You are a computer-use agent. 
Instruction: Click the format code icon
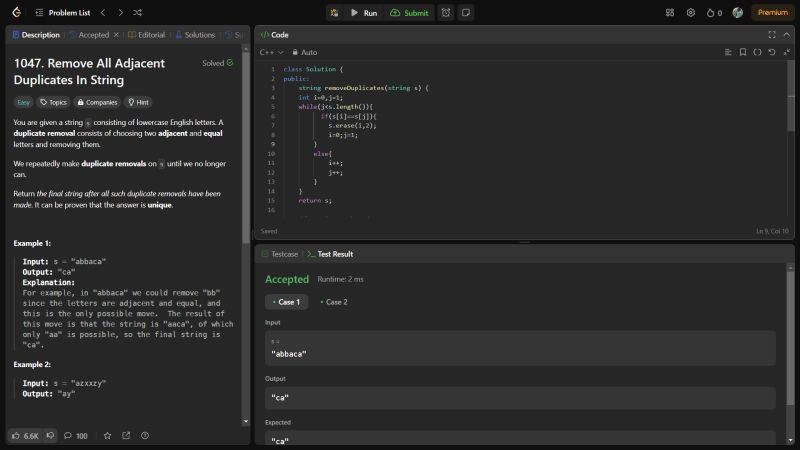(x=728, y=52)
